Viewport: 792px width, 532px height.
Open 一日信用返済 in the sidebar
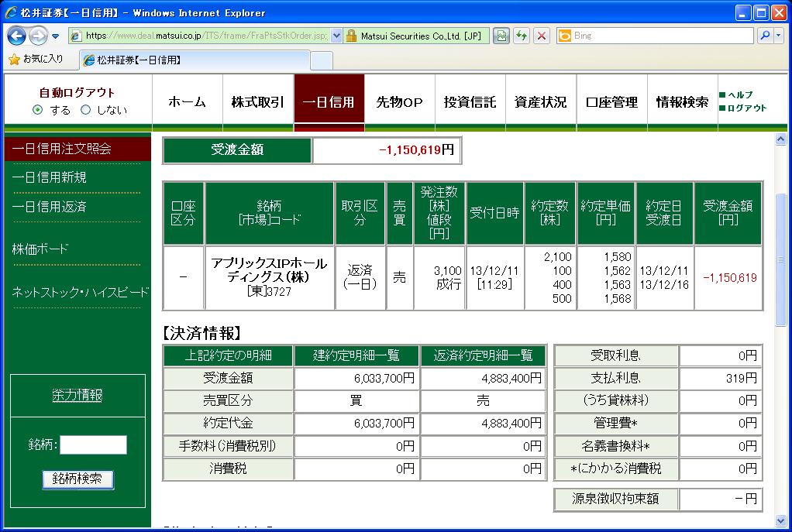pos(49,207)
